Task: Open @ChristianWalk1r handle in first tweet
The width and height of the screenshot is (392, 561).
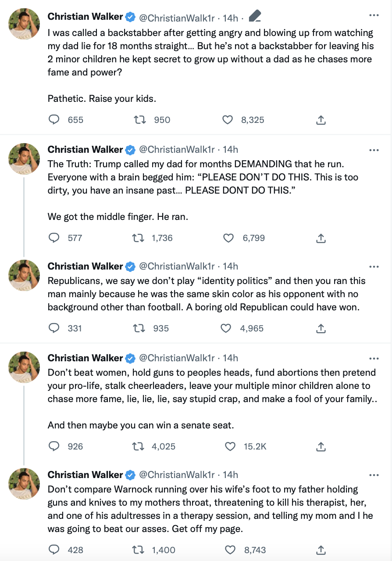Action: tap(177, 18)
